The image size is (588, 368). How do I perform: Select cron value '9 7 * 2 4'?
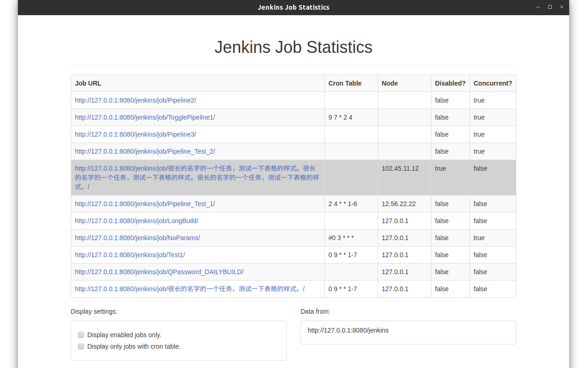340,117
